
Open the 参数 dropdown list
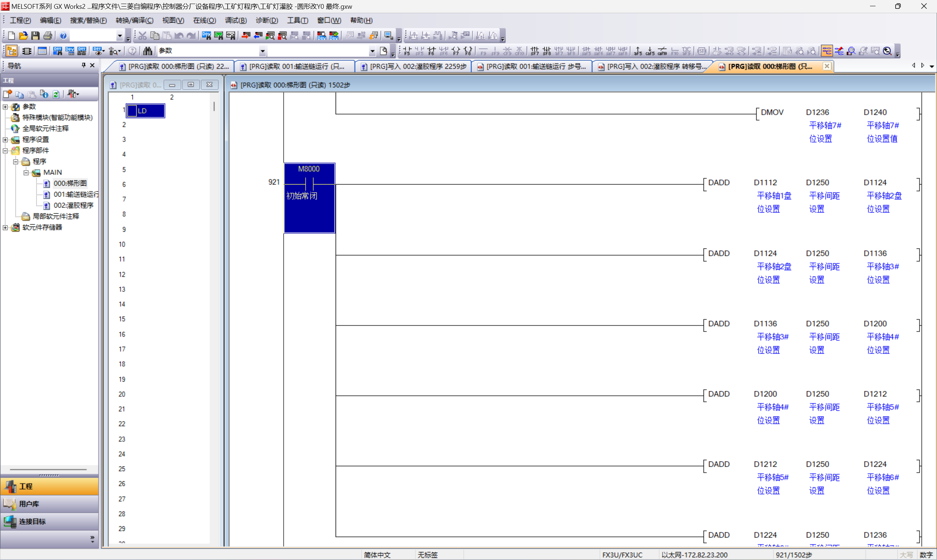coord(262,51)
